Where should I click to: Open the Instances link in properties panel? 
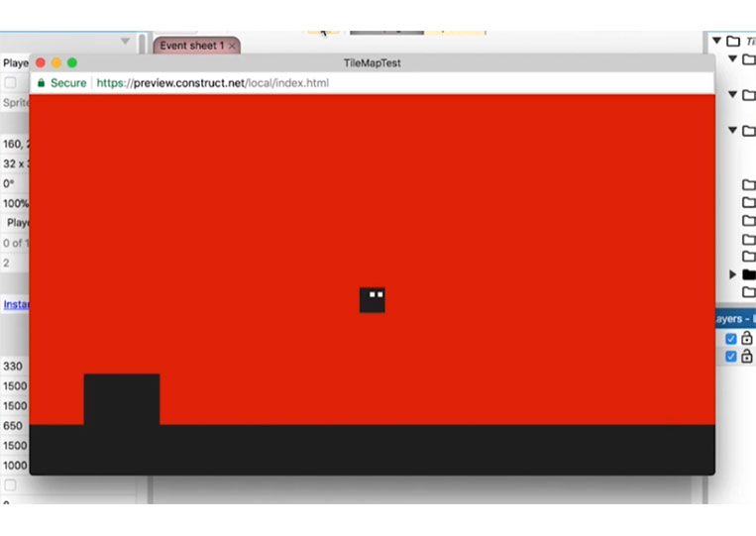[x=17, y=304]
